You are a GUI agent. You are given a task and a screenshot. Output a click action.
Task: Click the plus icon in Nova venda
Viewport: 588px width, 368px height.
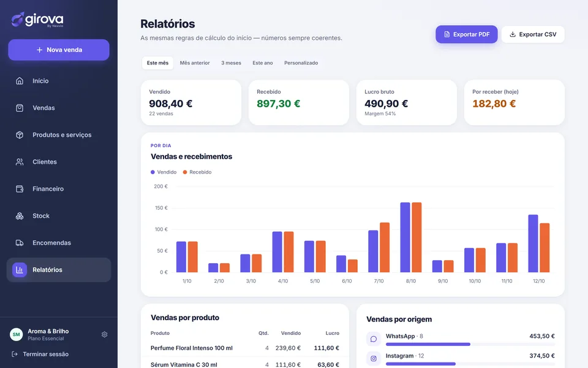(39, 50)
